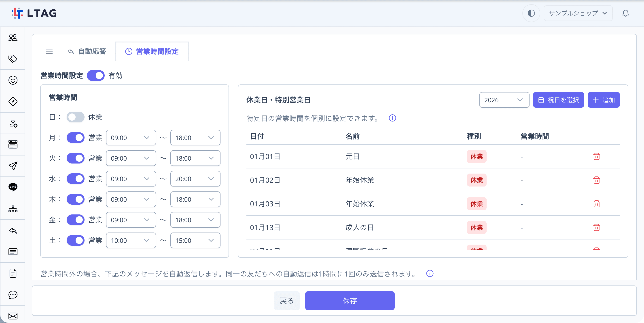Open the LINE sidebar icon

pos(13,187)
